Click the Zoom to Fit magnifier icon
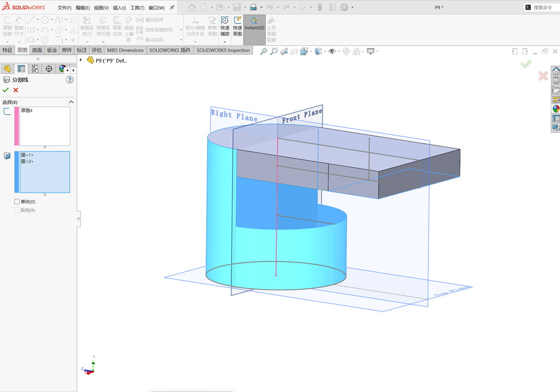The width and height of the screenshot is (560, 392). pos(264,51)
